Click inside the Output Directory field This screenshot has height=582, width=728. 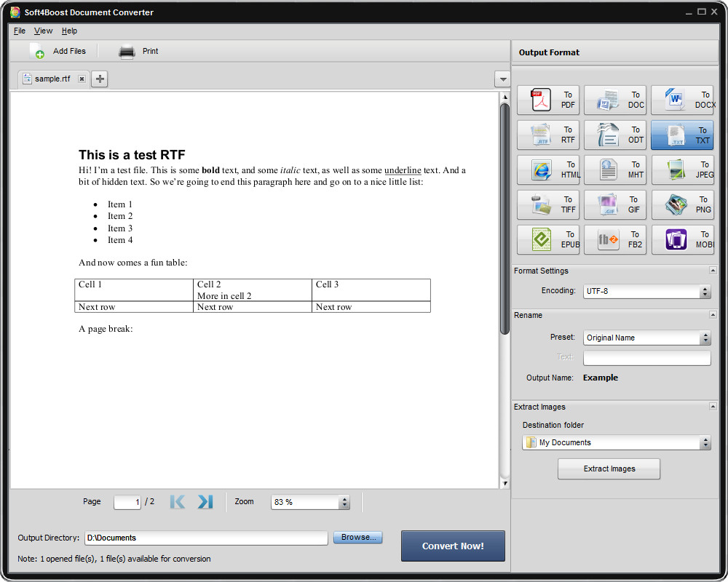click(x=204, y=538)
